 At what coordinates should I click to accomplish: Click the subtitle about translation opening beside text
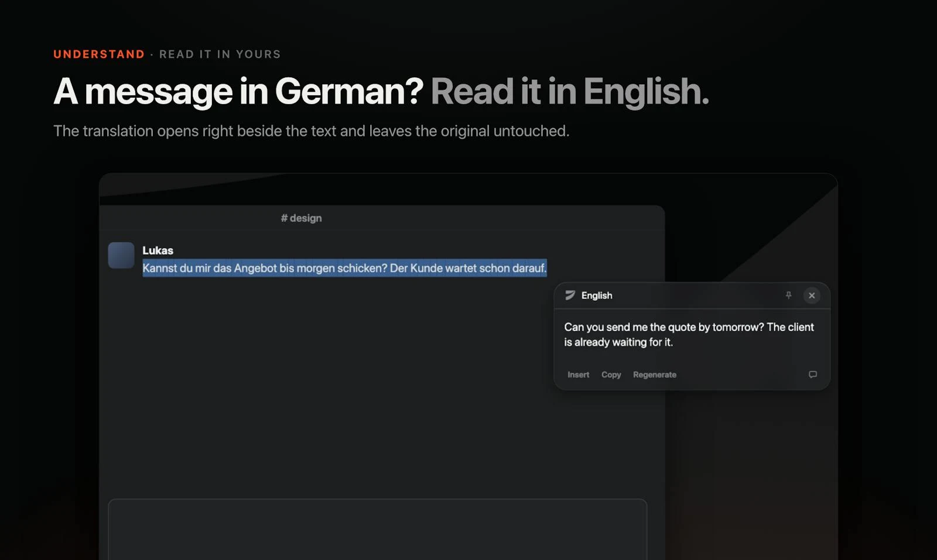[311, 131]
